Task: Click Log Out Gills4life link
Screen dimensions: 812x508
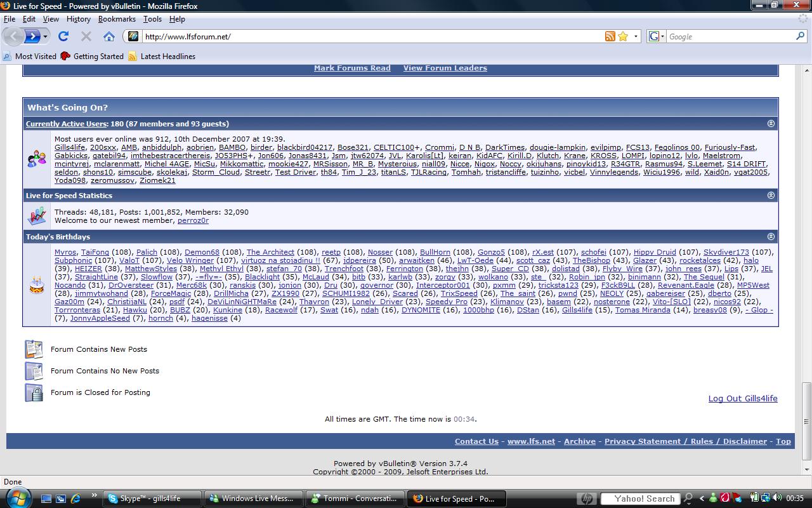Action: (743, 399)
